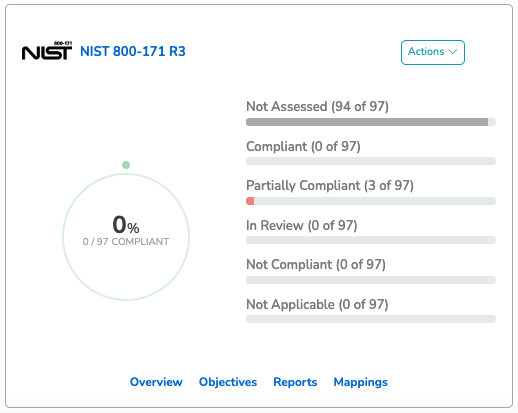Click the green dot on the gauge
This screenshot has width=518, height=413.
click(x=126, y=165)
